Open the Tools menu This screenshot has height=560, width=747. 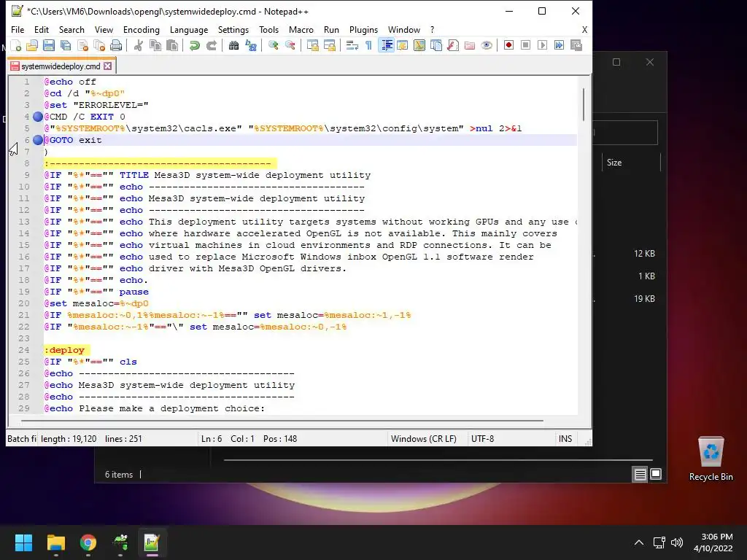coord(268,29)
